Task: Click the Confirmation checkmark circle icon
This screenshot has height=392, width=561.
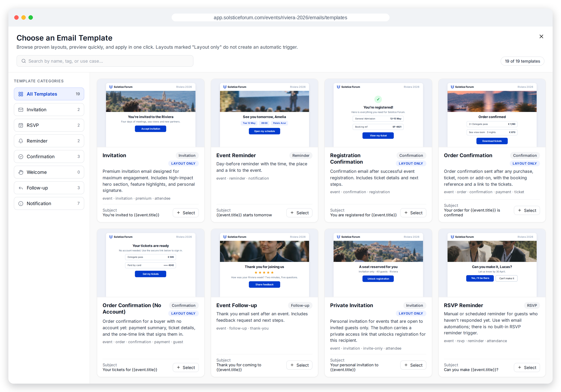Action: coord(21,157)
